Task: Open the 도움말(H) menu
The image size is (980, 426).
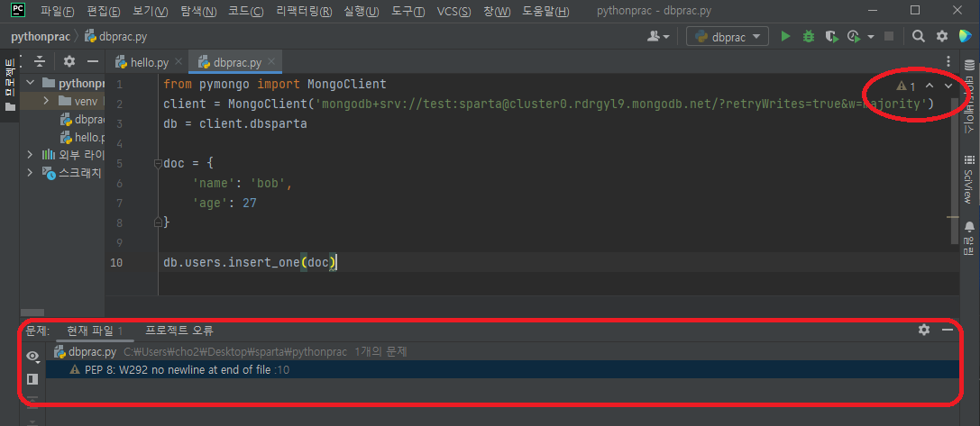Action: click(545, 11)
